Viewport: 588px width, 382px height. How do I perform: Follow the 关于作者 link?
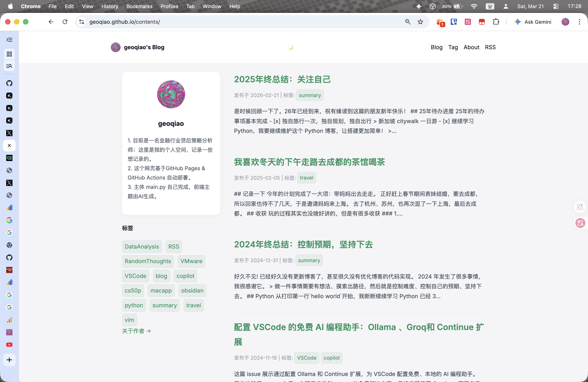click(x=136, y=331)
